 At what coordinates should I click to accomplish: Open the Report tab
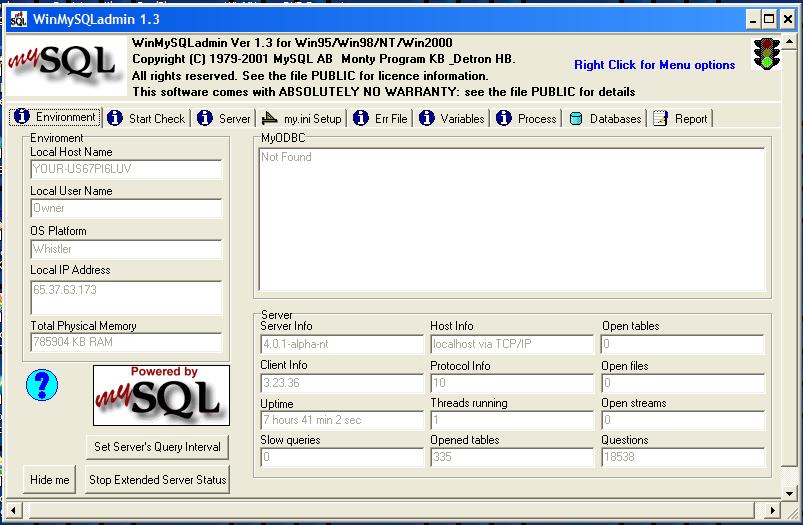(x=681, y=118)
